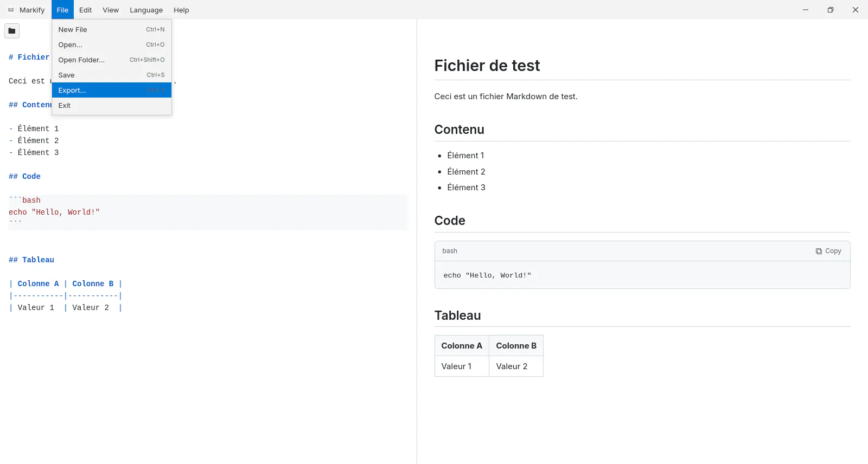Click 'Élément 2' in the preview list
This screenshot has width=868, height=464.
click(467, 172)
